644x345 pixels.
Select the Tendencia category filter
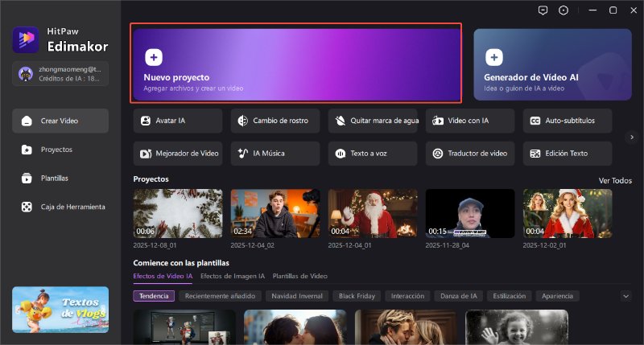point(154,296)
